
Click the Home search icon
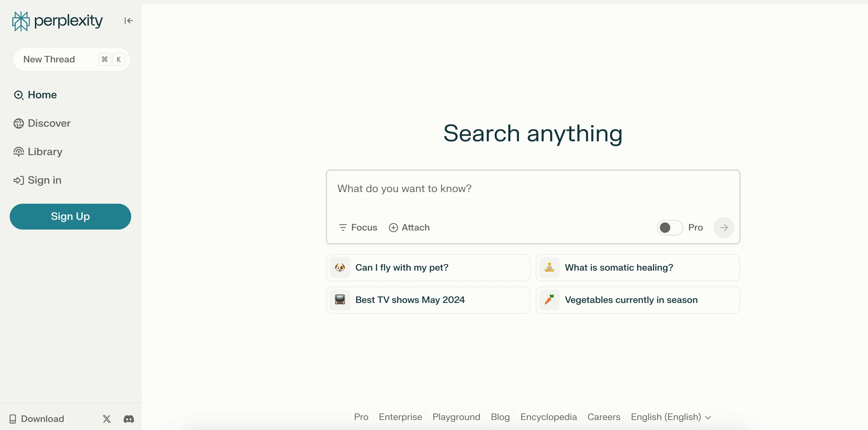18,95
